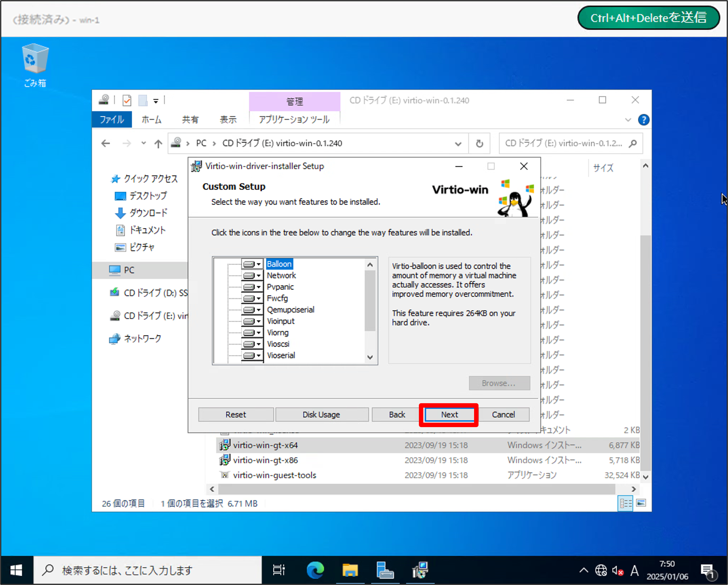
Task: Click the feature tree scroll down arrow
Action: 370,357
